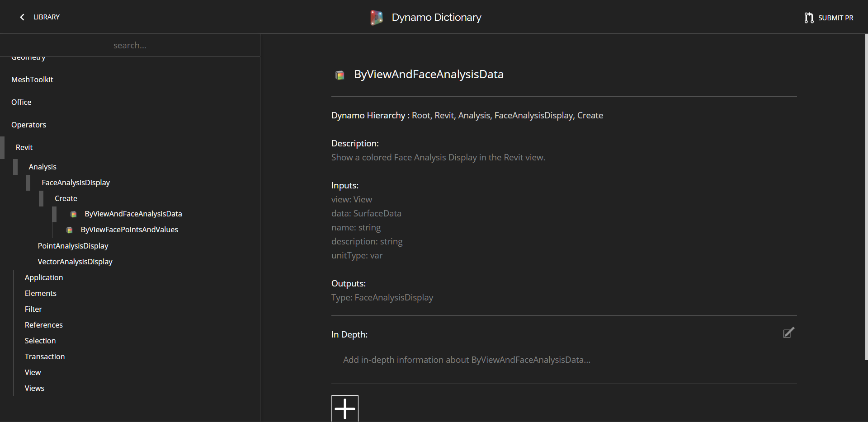Image resolution: width=868 pixels, height=422 pixels.
Task: Select the Operators category
Action: coord(28,124)
